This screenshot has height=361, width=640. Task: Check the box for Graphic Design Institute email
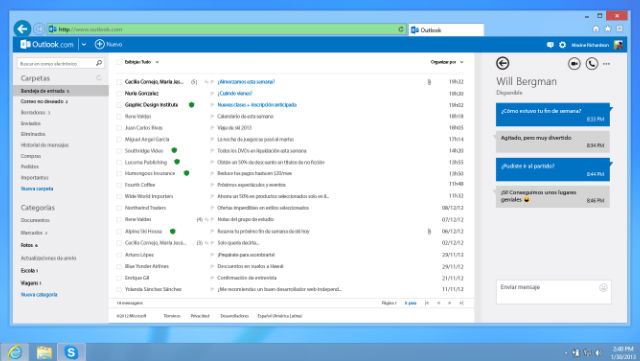[119, 105]
